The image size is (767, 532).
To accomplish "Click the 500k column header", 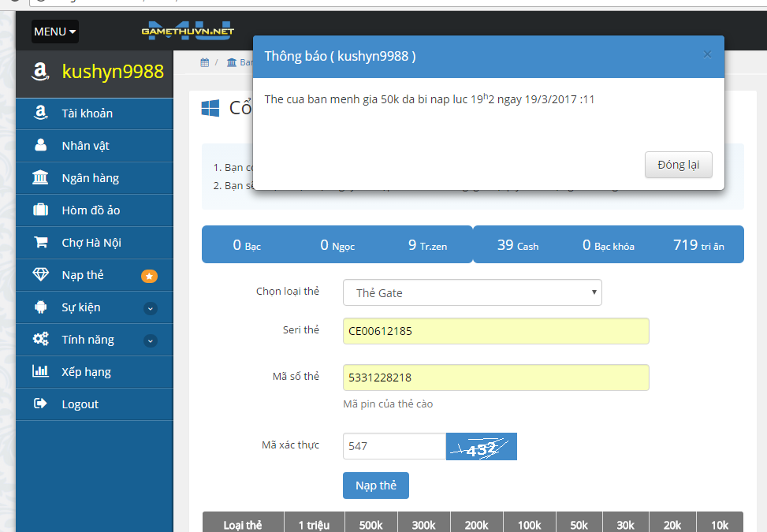I will click(371, 524).
